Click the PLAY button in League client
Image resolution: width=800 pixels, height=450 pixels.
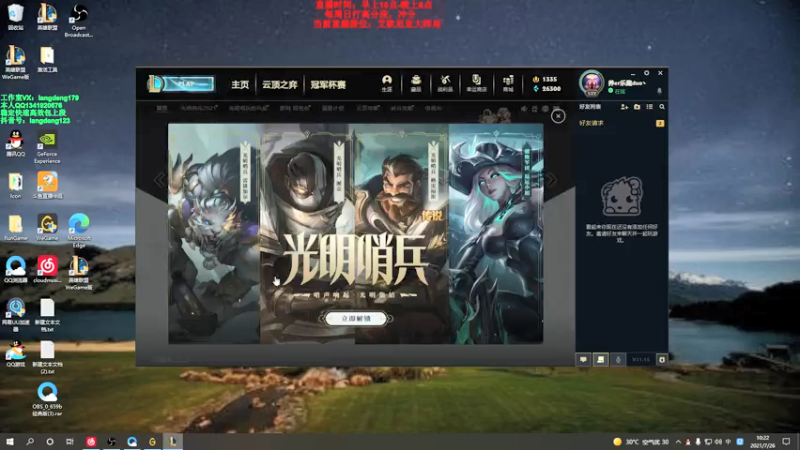(187, 84)
